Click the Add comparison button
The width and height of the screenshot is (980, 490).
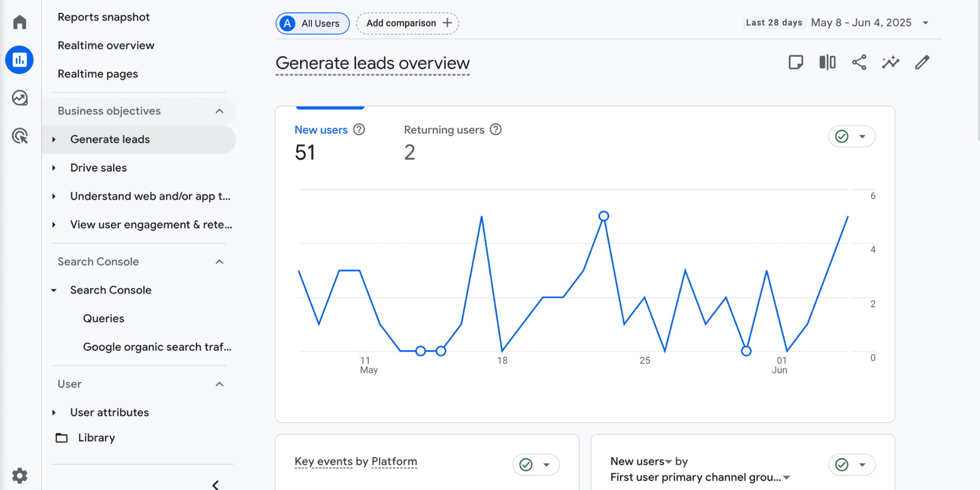coord(407,23)
